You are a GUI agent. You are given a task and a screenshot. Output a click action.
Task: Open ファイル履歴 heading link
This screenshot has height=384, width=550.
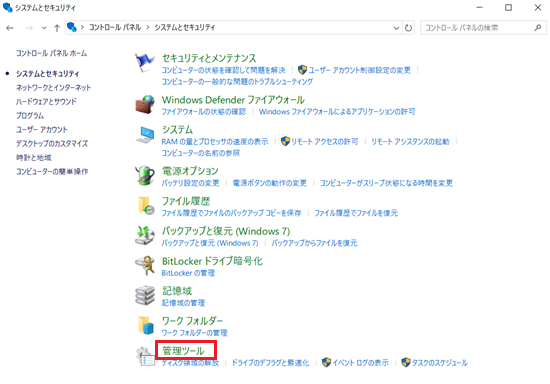[186, 201]
